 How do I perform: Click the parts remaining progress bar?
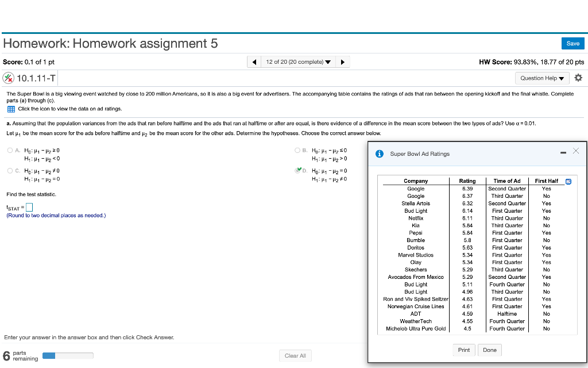click(x=68, y=355)
